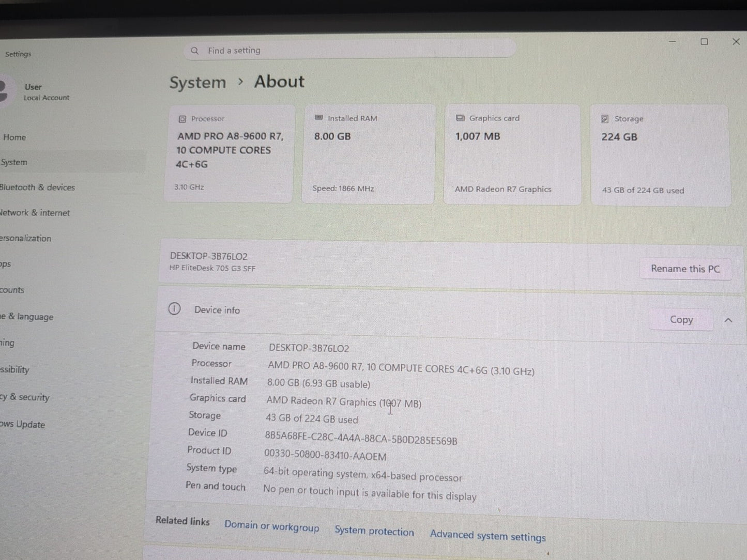747x560 pixels.
Task: Open Domain or workgroup link
Action: [x=271, y=526]
